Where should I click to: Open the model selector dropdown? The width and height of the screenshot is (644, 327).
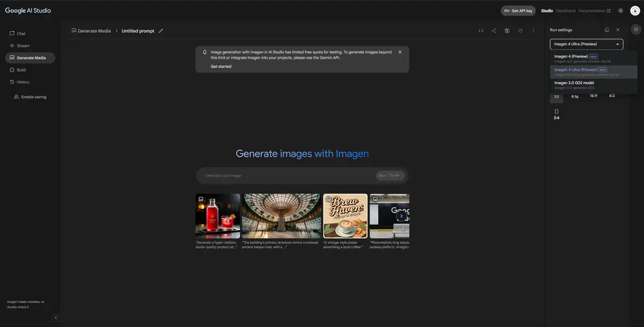(587, 44)
